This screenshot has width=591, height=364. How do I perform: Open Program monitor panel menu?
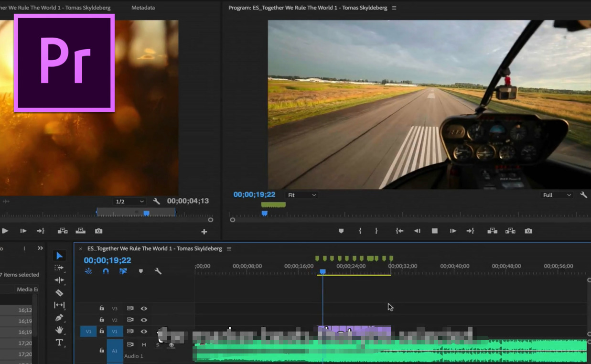click(394, 8)
